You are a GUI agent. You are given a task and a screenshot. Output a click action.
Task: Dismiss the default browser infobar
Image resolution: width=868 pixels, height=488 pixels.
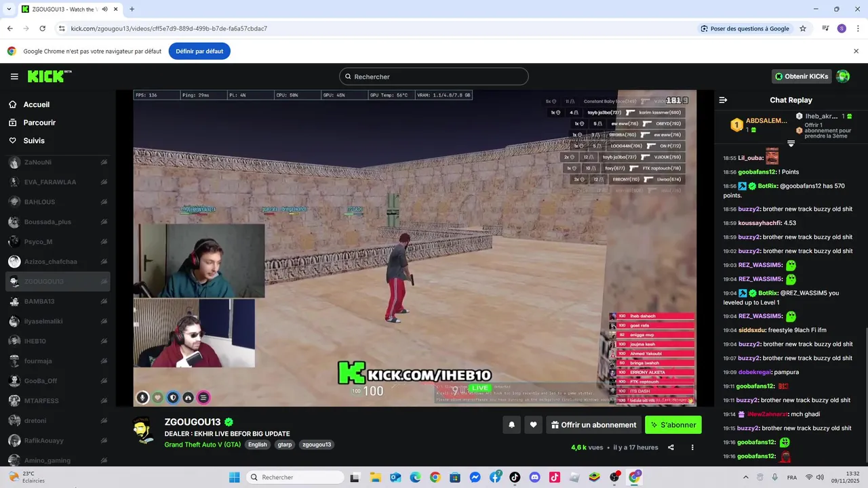coord(856,51)
